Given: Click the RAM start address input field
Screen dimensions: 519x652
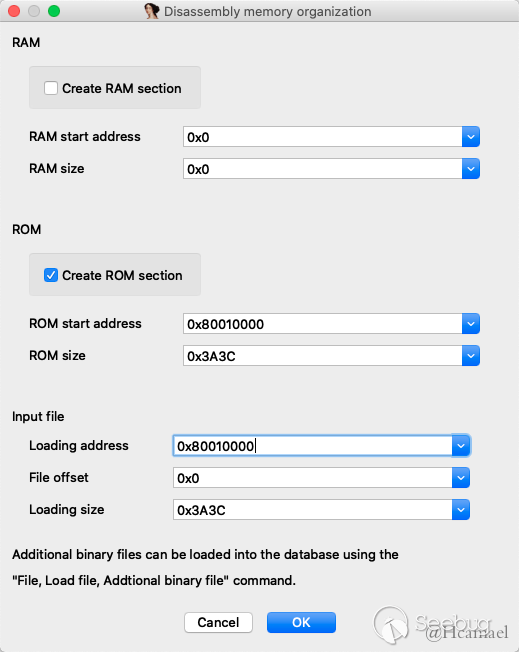Looking at the screenshot, I should 323,137.
